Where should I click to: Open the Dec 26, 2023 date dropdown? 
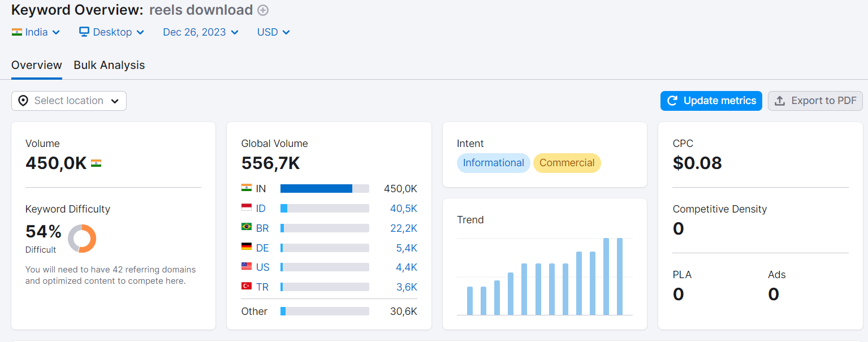pyautogui.click(x=201, y=32)
